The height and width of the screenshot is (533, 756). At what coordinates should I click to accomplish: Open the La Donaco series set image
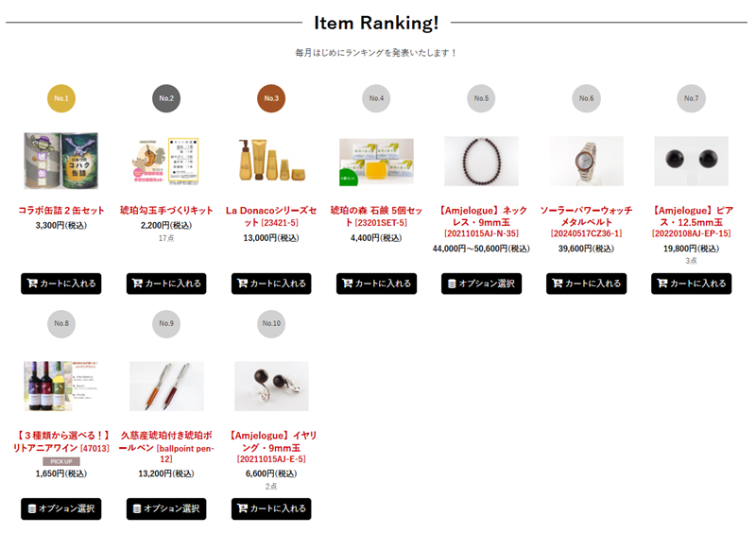click(271, 161)
